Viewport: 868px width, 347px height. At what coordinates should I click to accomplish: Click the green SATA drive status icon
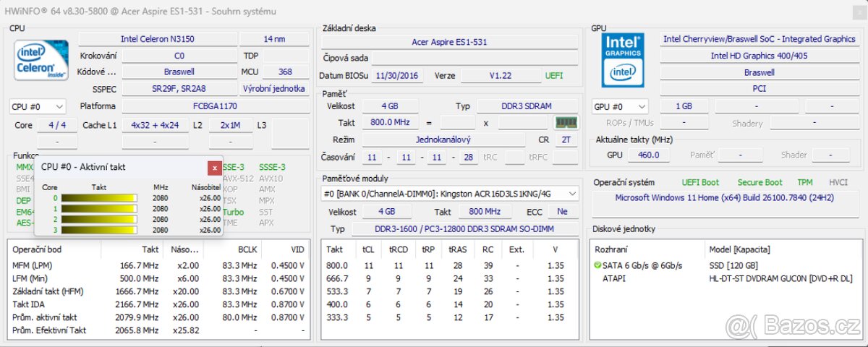point(597,266)
